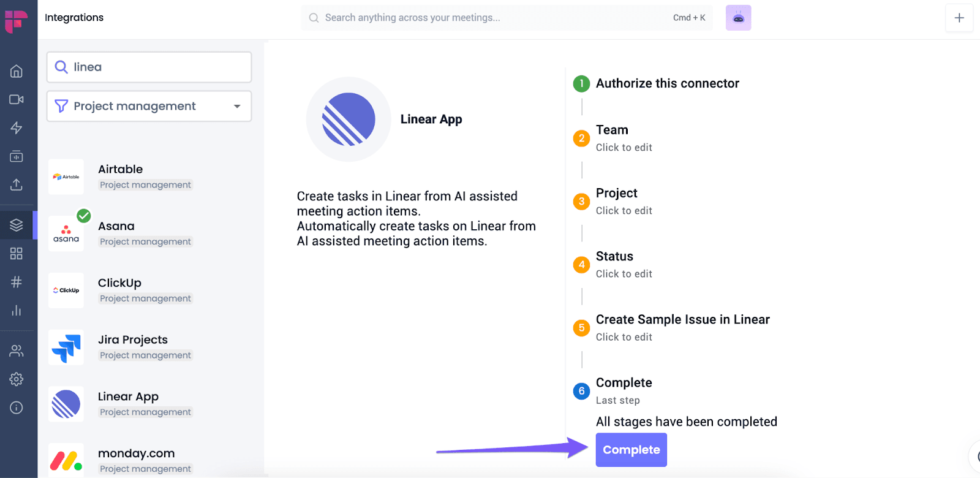The image size is (980, 478).
Task: Click the Integrations page title
Action: click(x=74, y=17)
